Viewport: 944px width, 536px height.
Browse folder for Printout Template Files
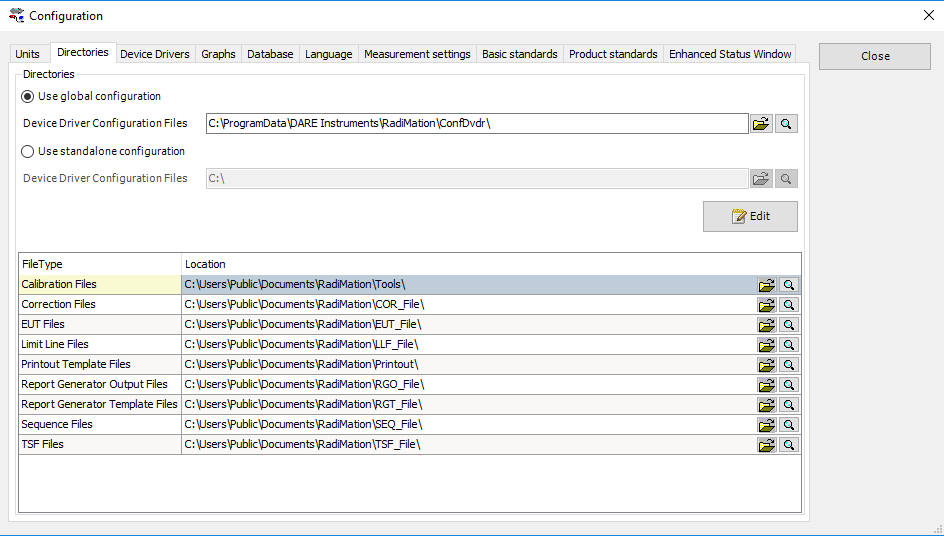tap(766, 365)
